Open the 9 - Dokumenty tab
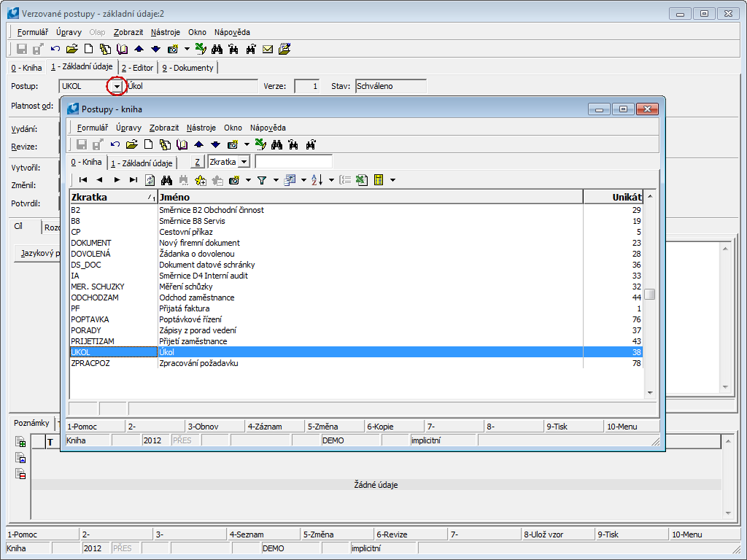The width and height of the screenshot is (747, 560). (187, 68)
